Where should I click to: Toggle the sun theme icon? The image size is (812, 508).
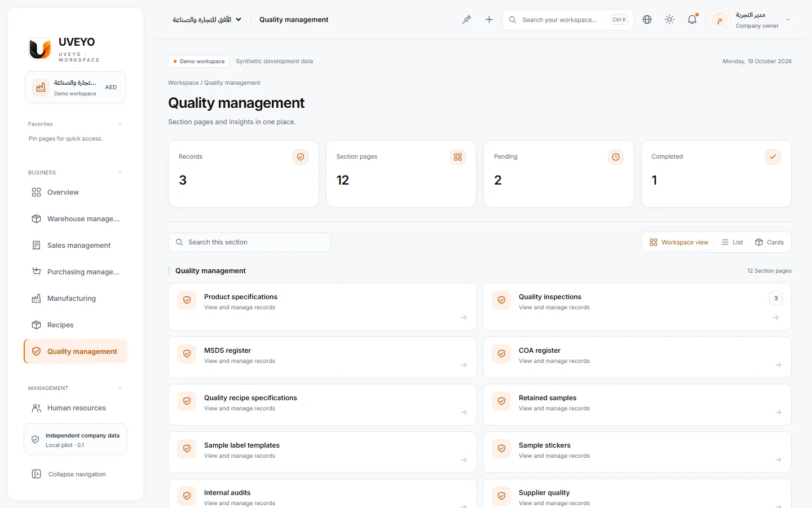[669, 20]
